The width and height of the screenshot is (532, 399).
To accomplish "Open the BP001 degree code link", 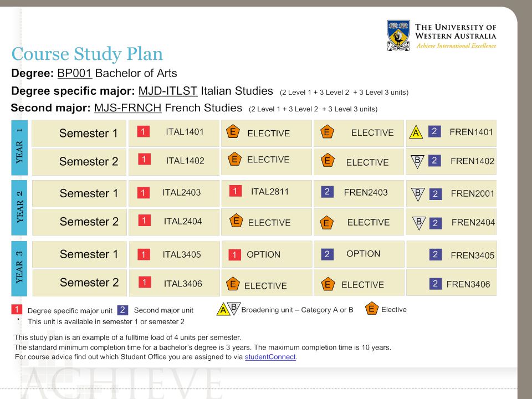I will coord(75,73).
